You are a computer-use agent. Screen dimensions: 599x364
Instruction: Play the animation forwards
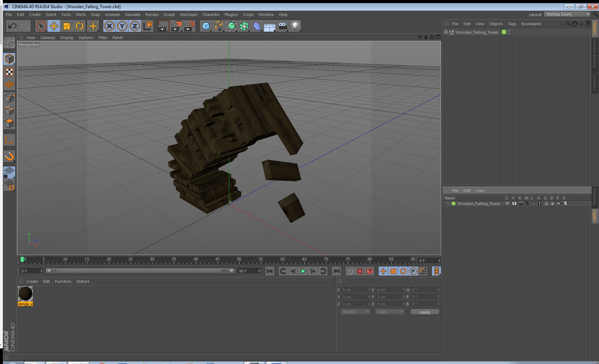point(303,271)
